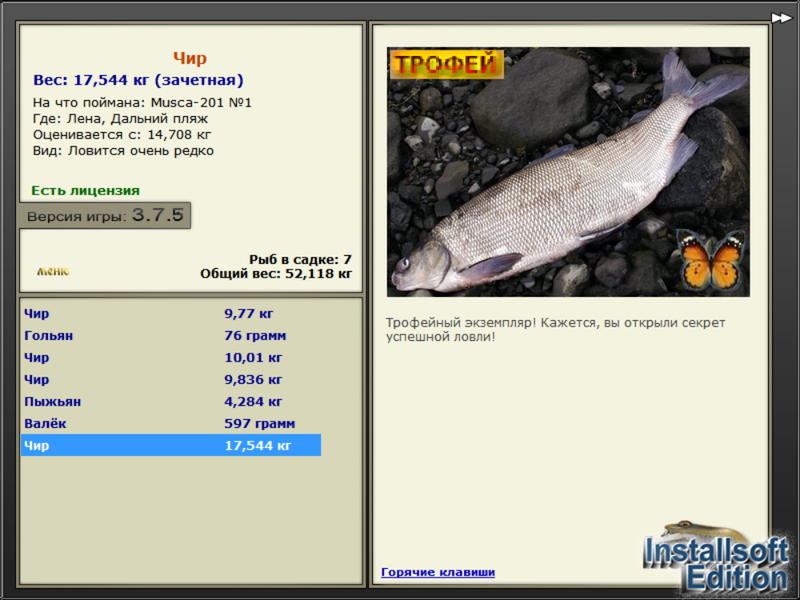Screen dimensions: 800x600
Task: Click the Лена, Дальний пляж location line
Action: [120, 119]
